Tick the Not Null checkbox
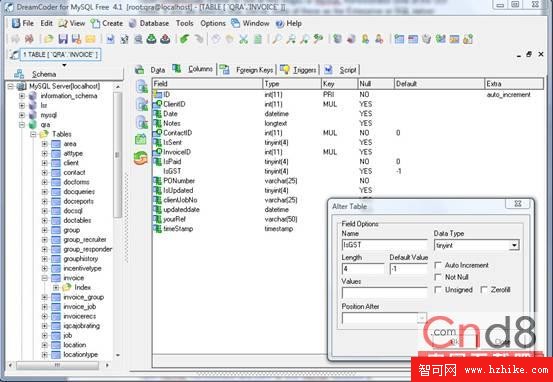Viewport: 553px width, 382px height. click(438, 277)
